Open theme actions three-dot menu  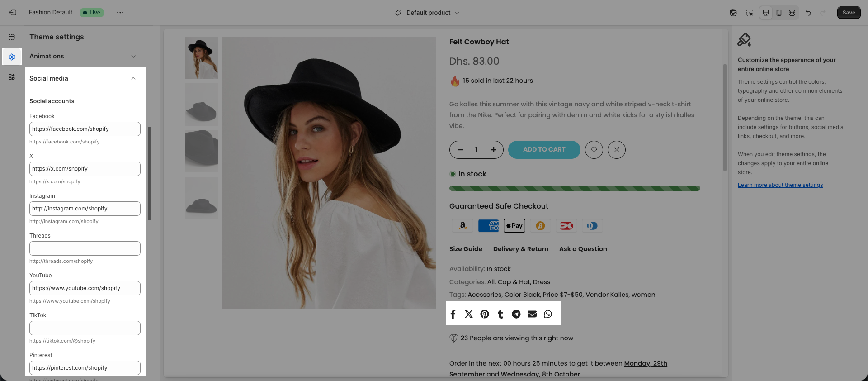pos(120,13)
